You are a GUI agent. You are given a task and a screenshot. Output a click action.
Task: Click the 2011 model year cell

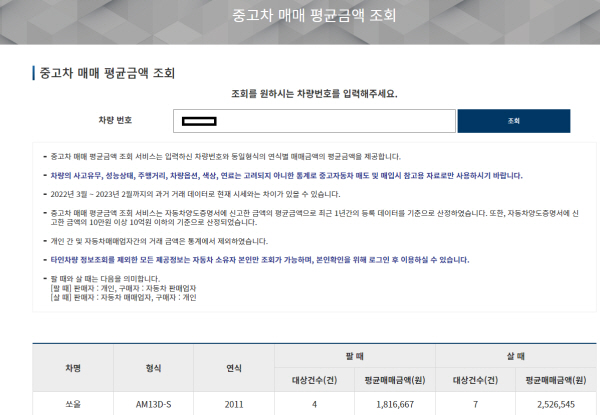[234, 404]
